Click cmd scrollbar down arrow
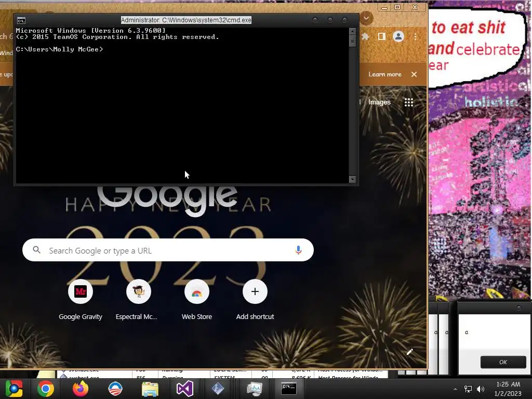Viewport: 532px width, 399px height. coord(353,179)
